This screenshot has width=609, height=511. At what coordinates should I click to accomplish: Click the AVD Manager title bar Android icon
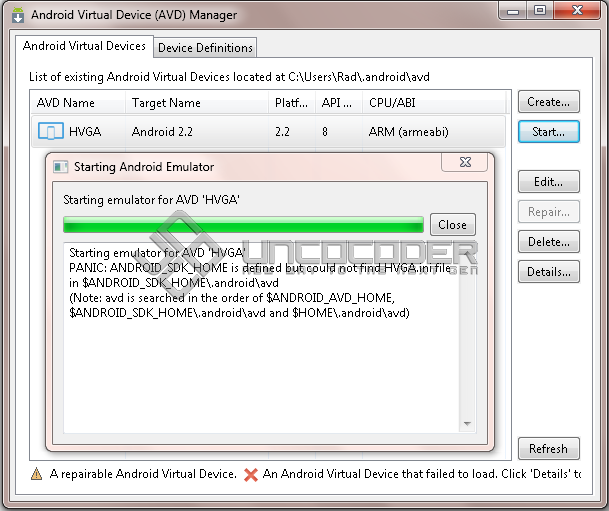[18, 15]
